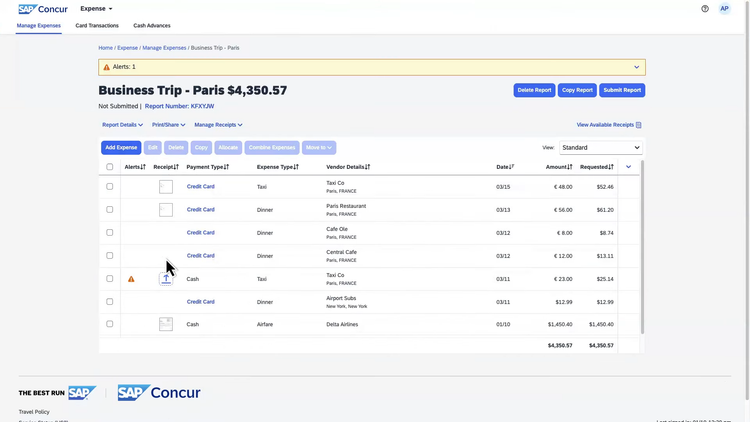This screenshot has height=422, width=750.
Task: Open Credit Card link for Cafe Ole
Action: [200, 233]
